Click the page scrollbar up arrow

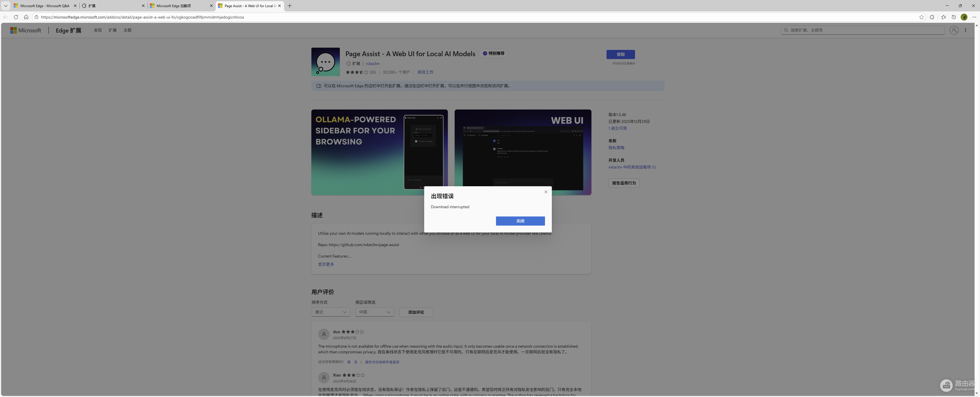pos(977,26)
